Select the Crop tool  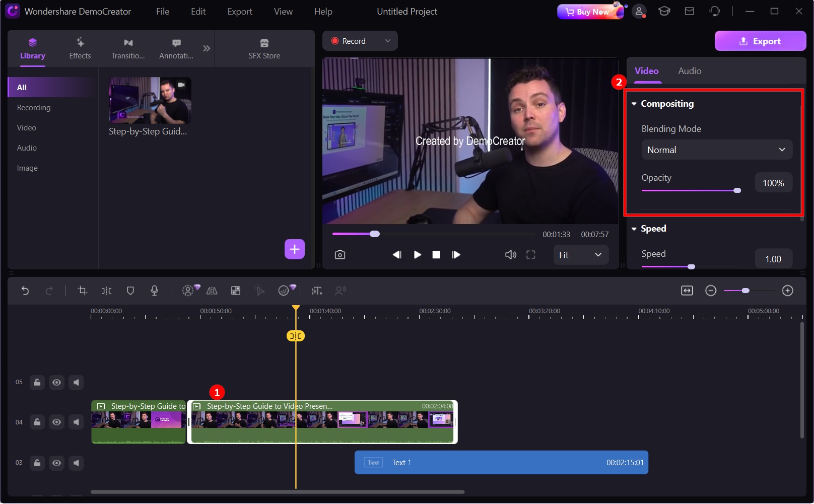83,291
